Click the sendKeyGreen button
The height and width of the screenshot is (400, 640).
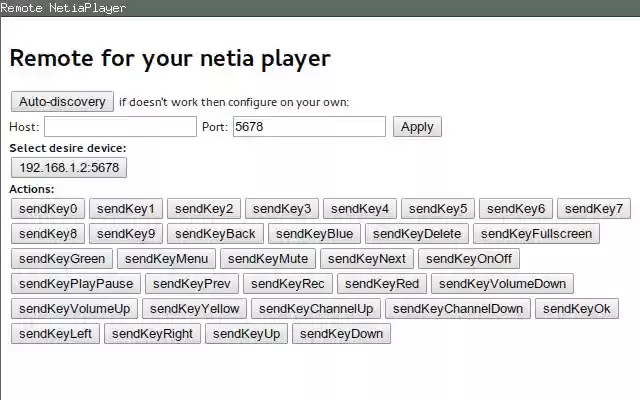pyautogui.click(x=62, y=259)
